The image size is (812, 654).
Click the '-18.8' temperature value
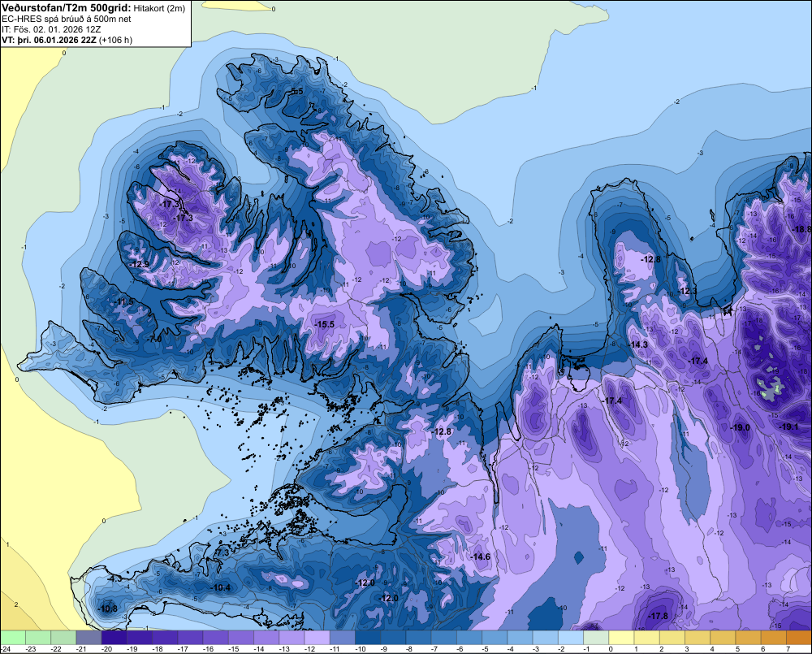[802, 229]
